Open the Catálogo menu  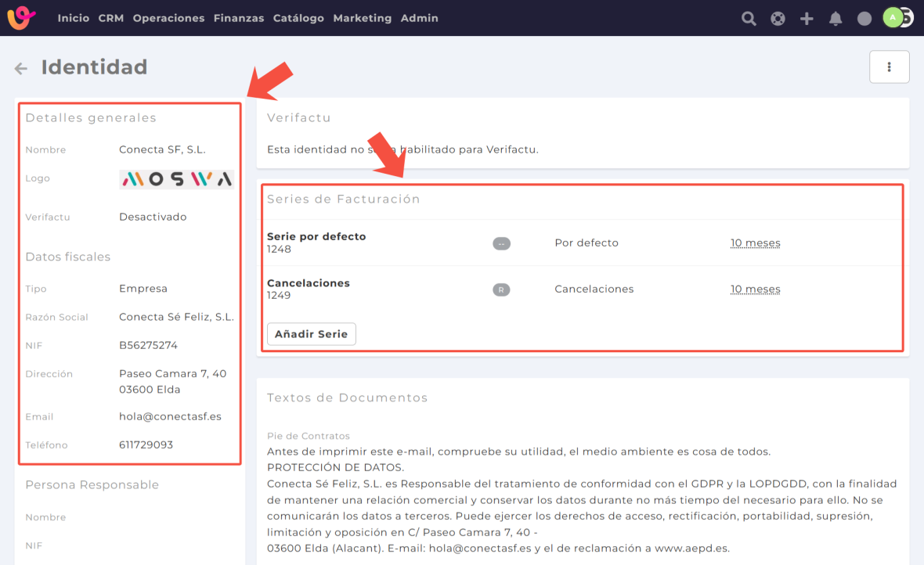tap(298, 18)
